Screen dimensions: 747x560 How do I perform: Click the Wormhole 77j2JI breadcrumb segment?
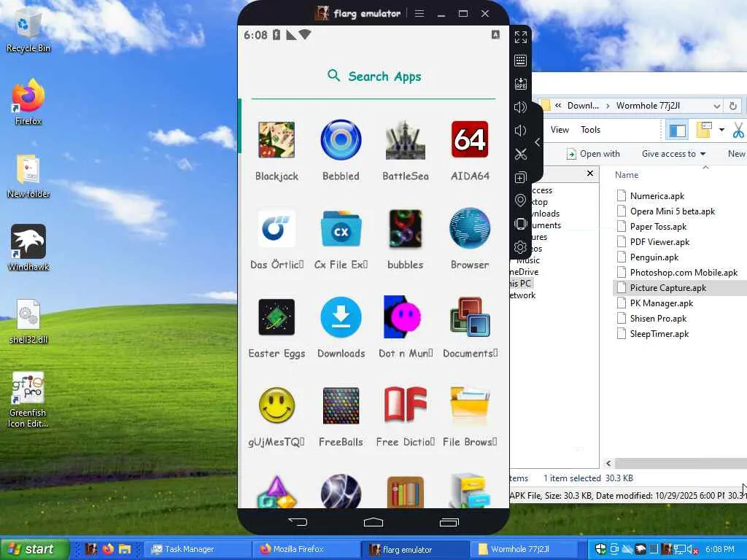[648, 106]
